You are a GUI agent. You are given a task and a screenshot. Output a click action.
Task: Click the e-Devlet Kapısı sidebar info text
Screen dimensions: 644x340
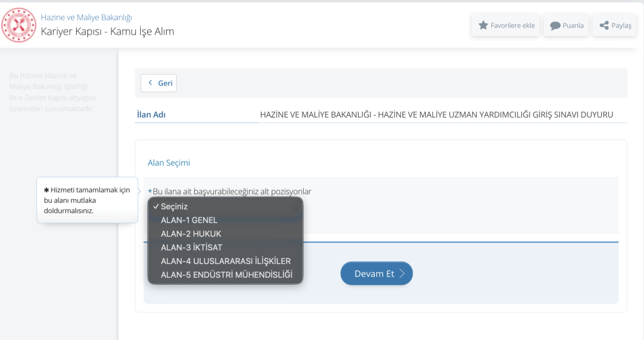(52, 92)
